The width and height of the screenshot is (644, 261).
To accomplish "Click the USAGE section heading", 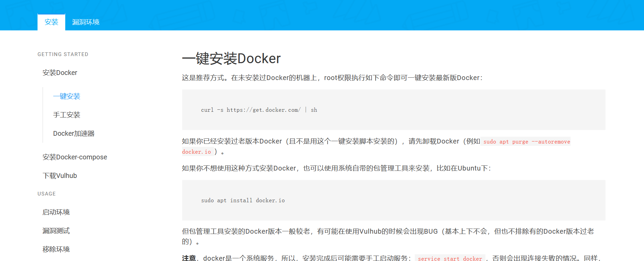I will (47, 194).
